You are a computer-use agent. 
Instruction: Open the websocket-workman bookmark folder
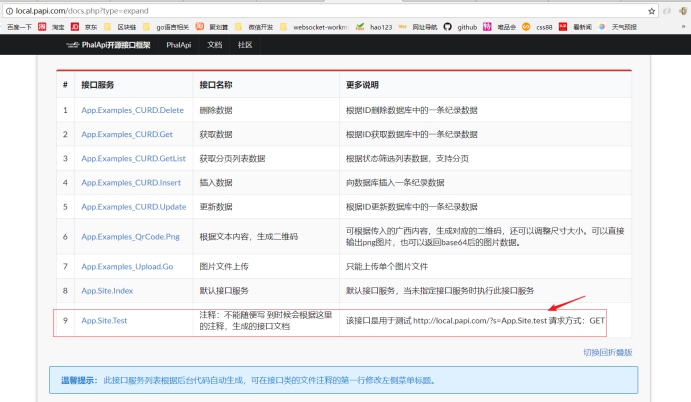[315, 27]
